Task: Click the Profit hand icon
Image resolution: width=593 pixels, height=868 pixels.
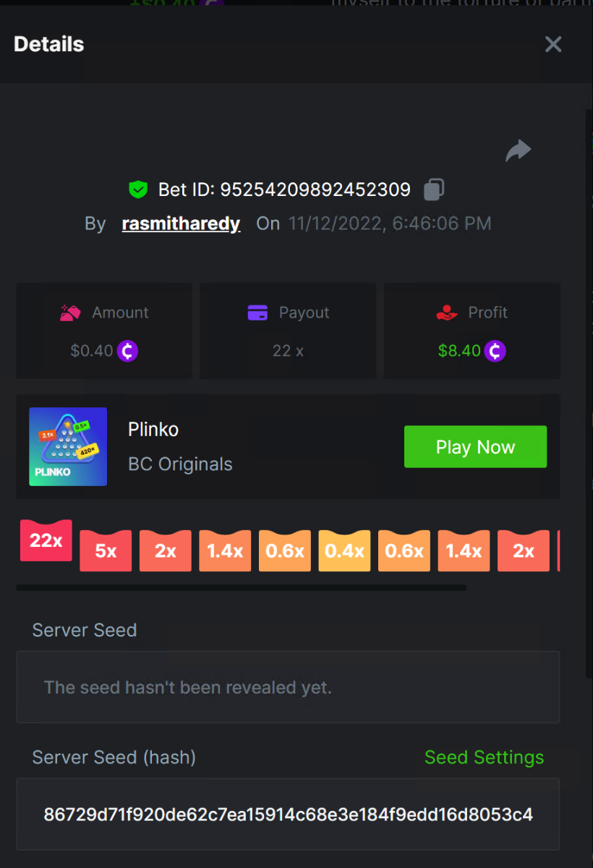Action: pos(447,312)
